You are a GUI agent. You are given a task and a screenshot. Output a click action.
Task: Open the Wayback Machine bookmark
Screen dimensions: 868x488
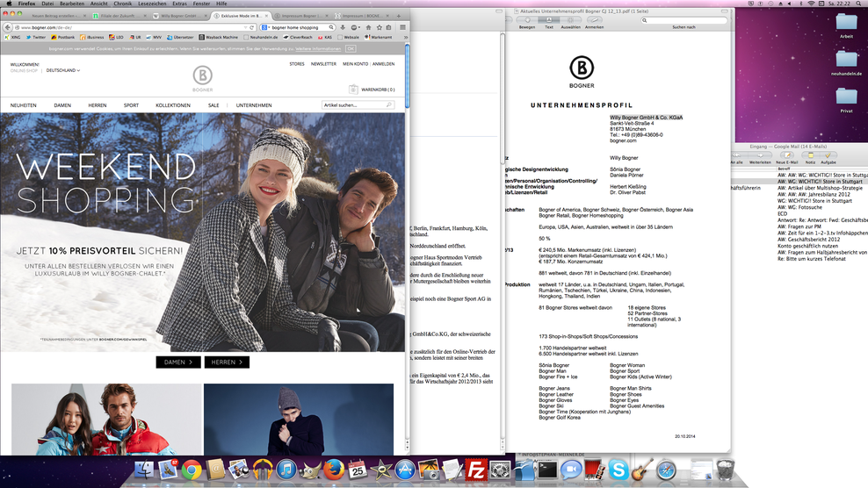click(x=219, y=37)
